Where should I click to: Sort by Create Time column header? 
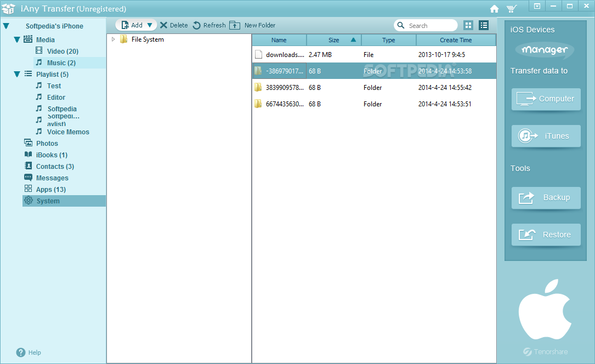click(x=456, y=40)
